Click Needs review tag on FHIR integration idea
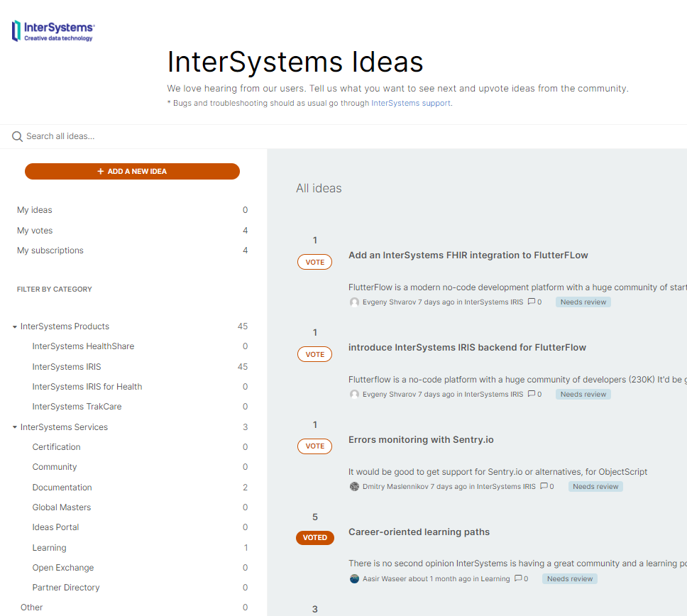This screenshot has height=616, width=687. (583, 302)
